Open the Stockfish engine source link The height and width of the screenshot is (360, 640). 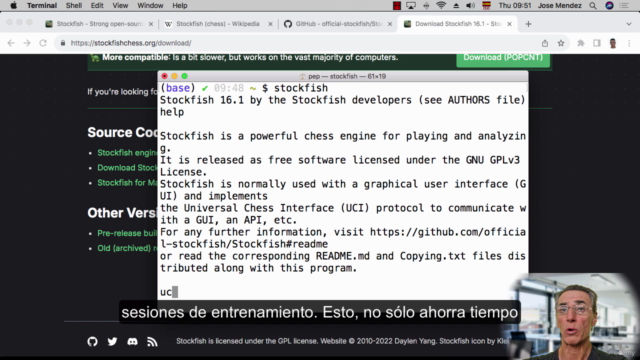[x=127, y=153]
